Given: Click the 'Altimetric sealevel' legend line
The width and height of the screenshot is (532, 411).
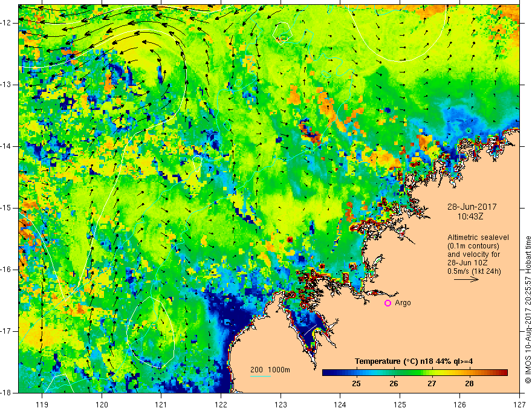Looking at the screenshot, I should tap(478, 238).
